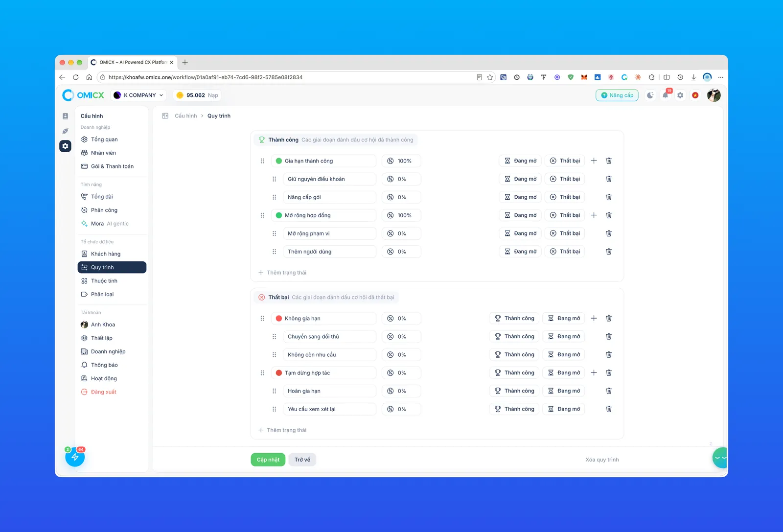Click the Trở về button
This screenshot has width=783, height=532.
(x=302, y=460)
